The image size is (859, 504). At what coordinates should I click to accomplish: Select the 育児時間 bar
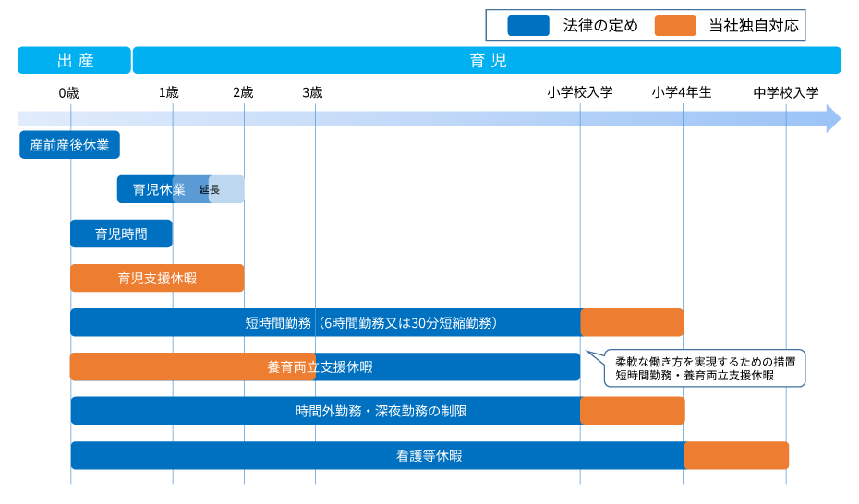pos(121,234)
